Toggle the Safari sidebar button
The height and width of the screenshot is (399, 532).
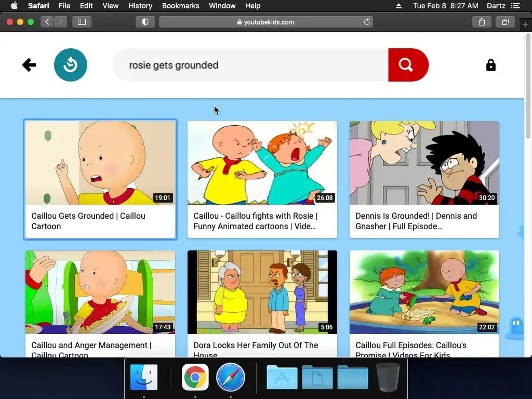[x=82, y=22]
